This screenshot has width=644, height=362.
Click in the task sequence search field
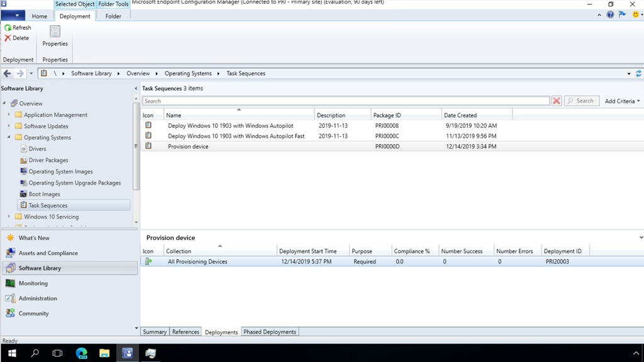345,101
